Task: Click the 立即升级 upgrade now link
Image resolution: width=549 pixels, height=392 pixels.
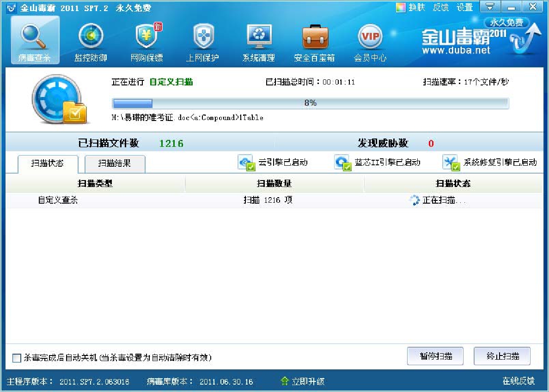Action: pyautogui.click(x=308, y=381)
